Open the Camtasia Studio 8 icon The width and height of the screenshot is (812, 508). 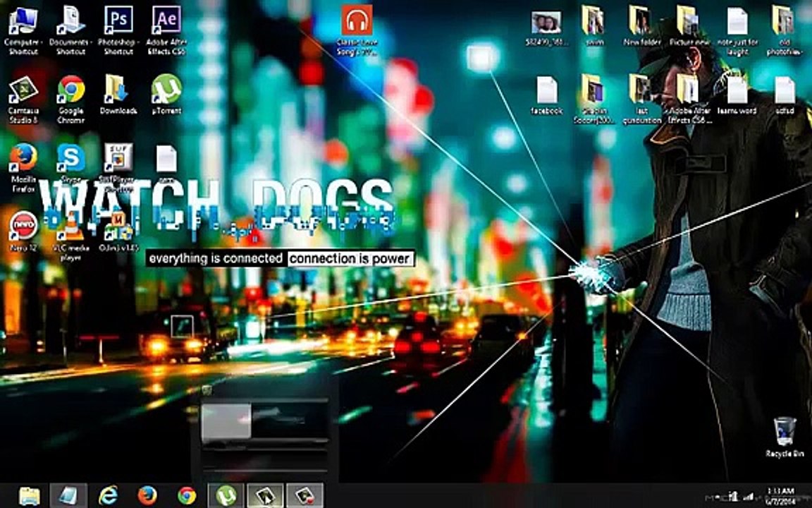pyautogui.click(x=23, y=99)
